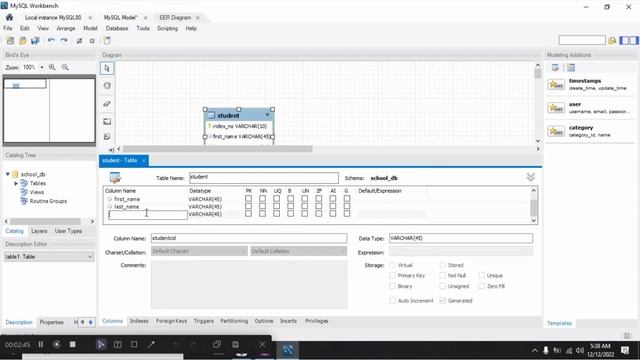Screen dimensions: 640x360
Task: Select the pen annotation tool in recorder
Action: [x=151, y=344]
